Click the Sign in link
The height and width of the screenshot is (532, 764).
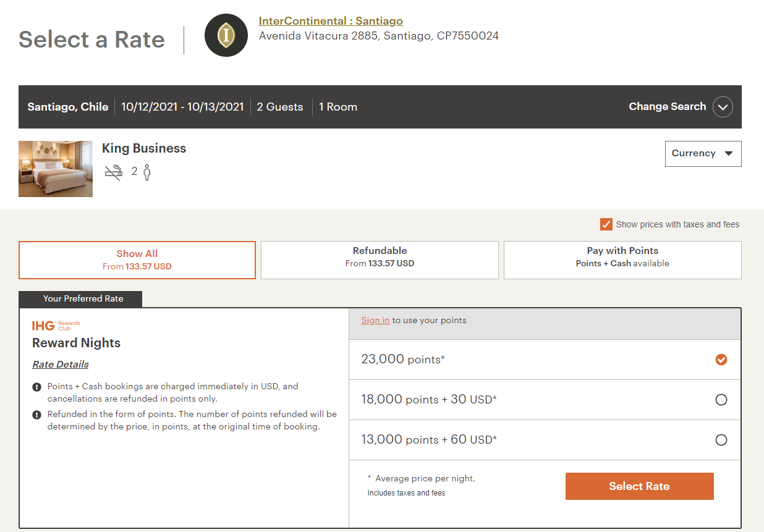[375, 320]
